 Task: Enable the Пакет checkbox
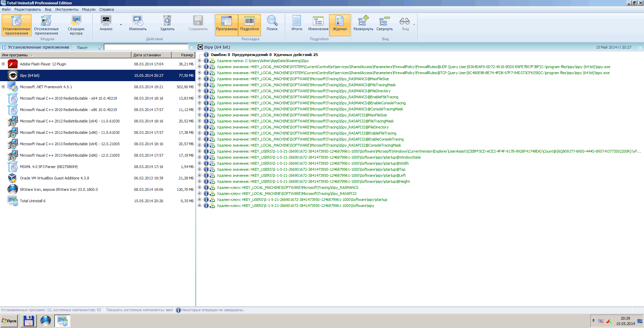[x=74, y=48]
